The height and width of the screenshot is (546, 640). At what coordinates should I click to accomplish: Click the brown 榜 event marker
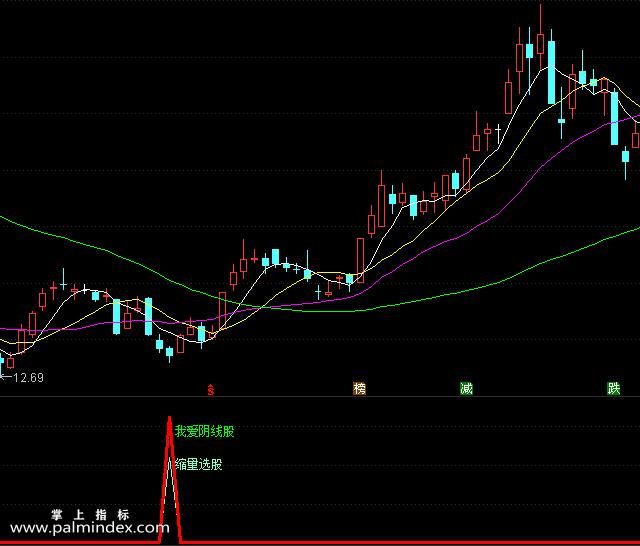click(x=359, y=388)
